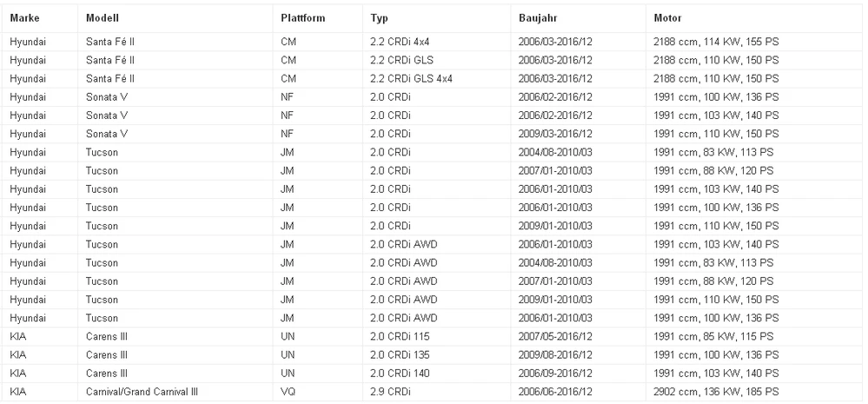Click the 1991 ccm, 85 KW, 115 PS cell

[x=713, y=336]
